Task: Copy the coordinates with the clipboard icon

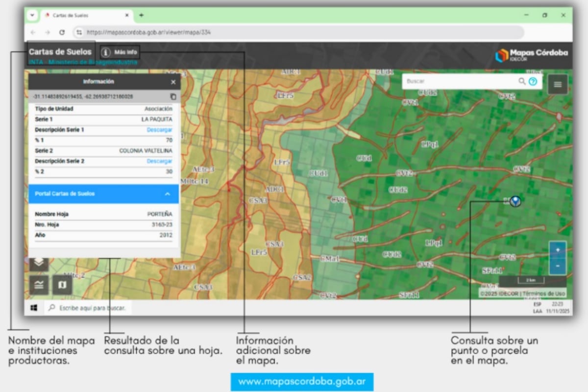Action: click(173, 97)
